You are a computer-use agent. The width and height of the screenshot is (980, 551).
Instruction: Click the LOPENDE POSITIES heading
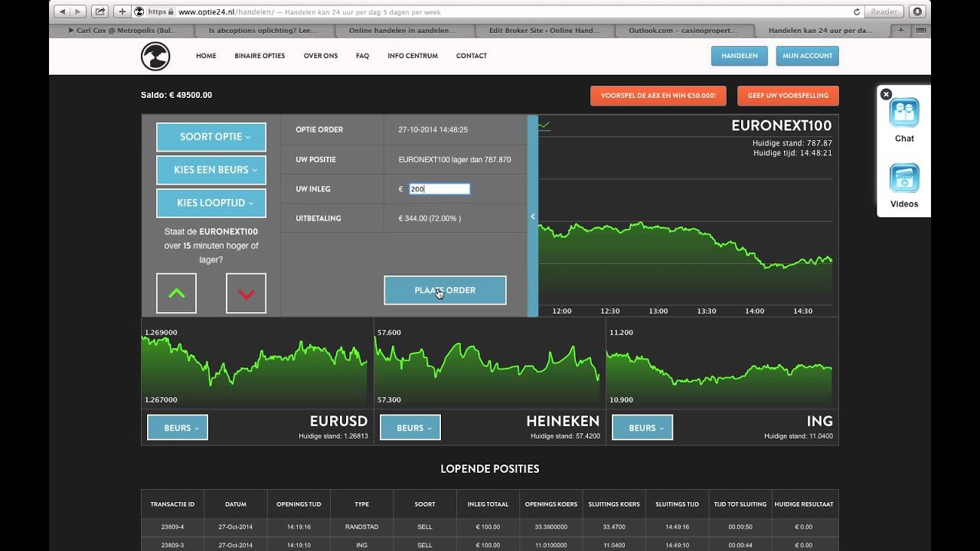490,468
